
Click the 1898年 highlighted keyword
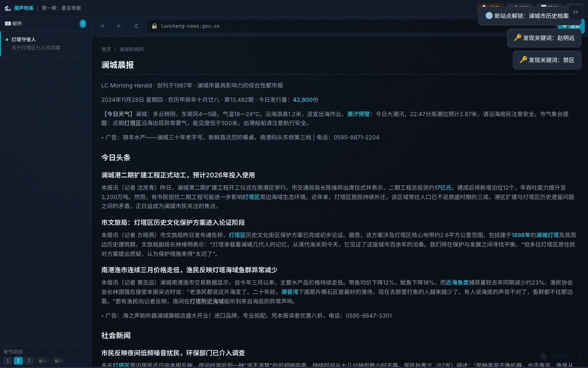(x=521, y=235)
